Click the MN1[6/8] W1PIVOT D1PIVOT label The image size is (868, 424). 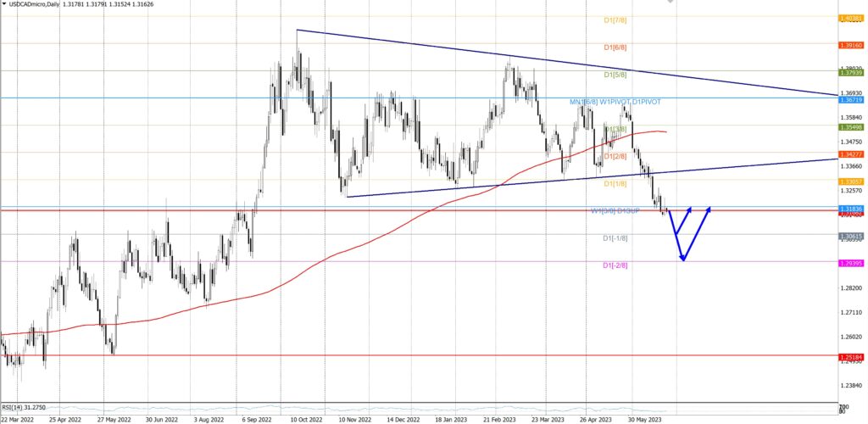point(615,102)
